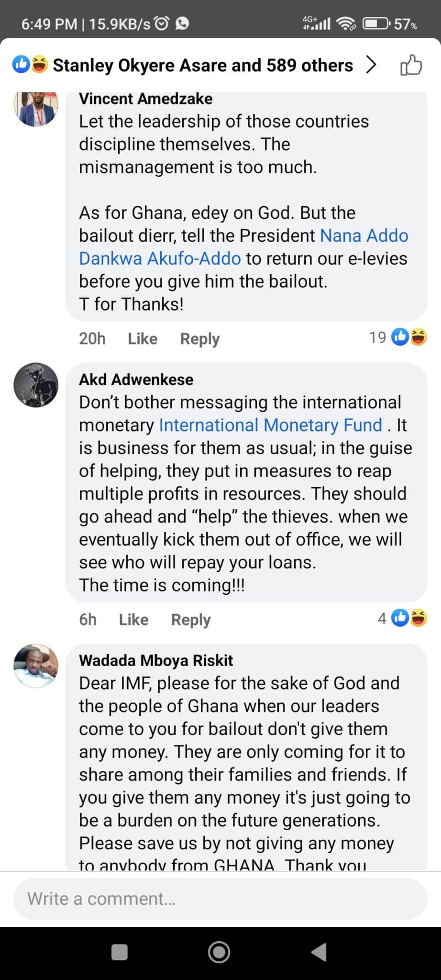Image resolution: width=441 pixels, height=980 pixels.
Task: Open Vincent Amedzake's profile name
Action: tap(146, 99)
